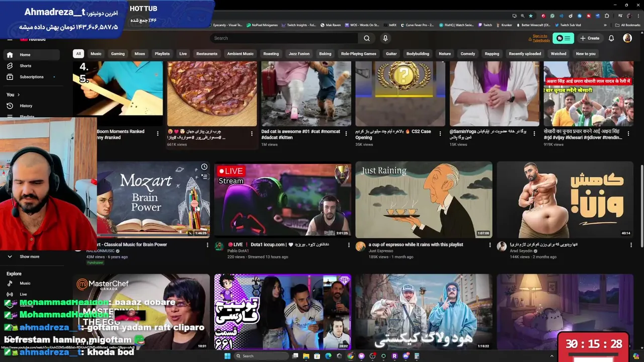Open options menu for SaminYoga short
This screenshot has width=644, height=362.
click(x=534, y=134)
